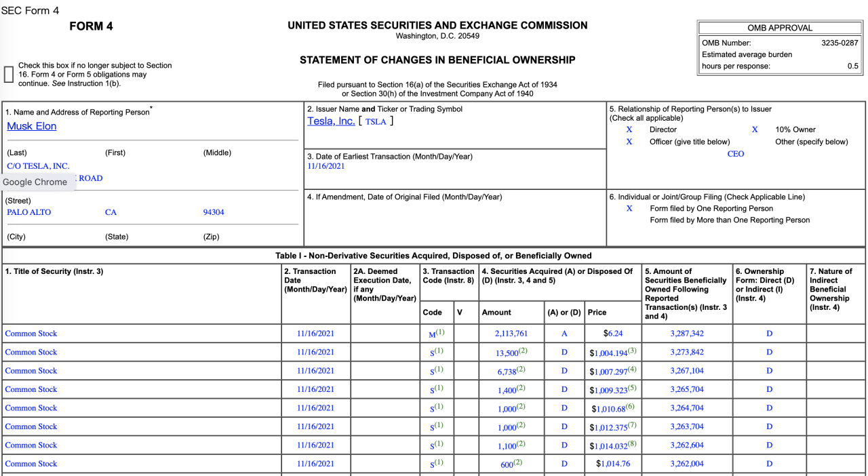The image size is (868, 476).
Task: Click the X beside 'Form filed by One Reporting Person'
Action: 629,209
